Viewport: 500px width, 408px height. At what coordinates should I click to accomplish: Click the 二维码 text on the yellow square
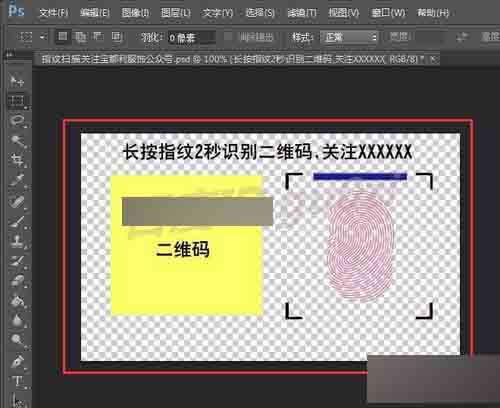[x=183, y=249]
